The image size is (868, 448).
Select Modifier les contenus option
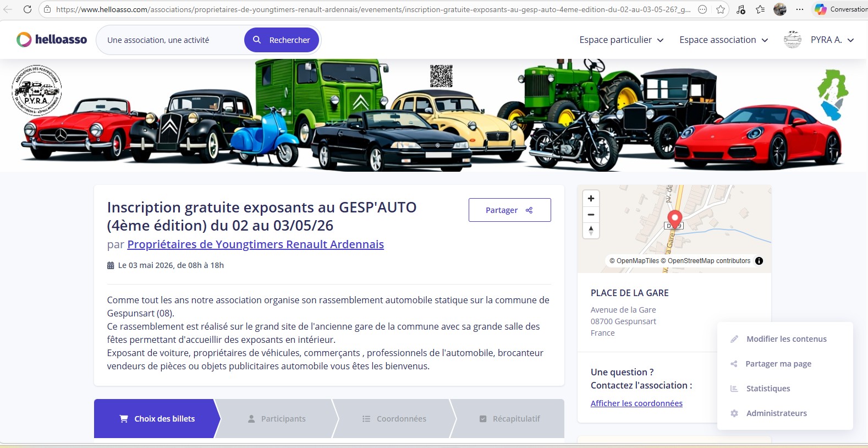pos(786,339)
